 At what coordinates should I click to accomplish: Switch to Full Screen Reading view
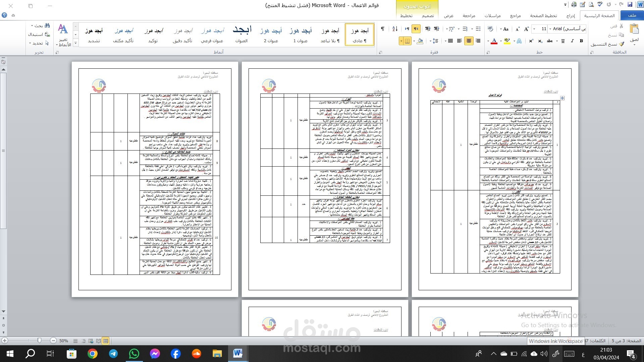[x=98, y=341]
